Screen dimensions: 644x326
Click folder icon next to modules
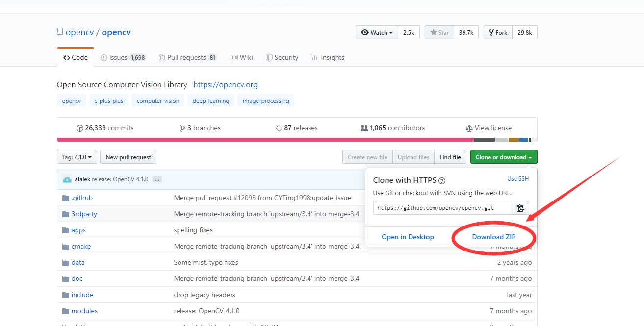click(x=66, y=311)
